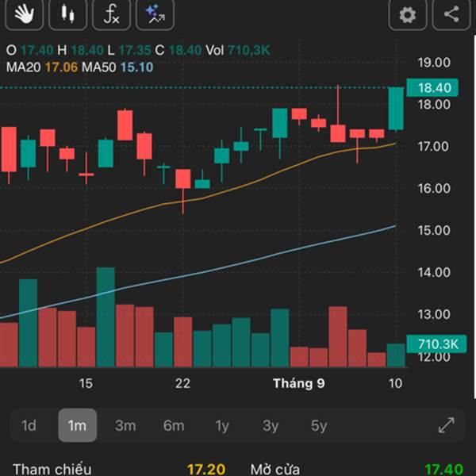
Task: Open the AI trend analysis tool
Action: (155, 14)
